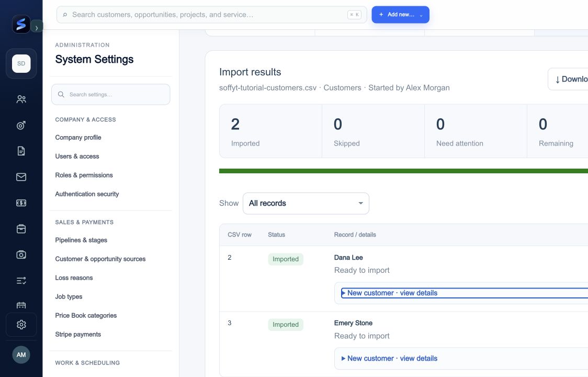The image size is (588, 377).
Task: Click the Imported count tile showing 2
Action: (x=270, y=131)
